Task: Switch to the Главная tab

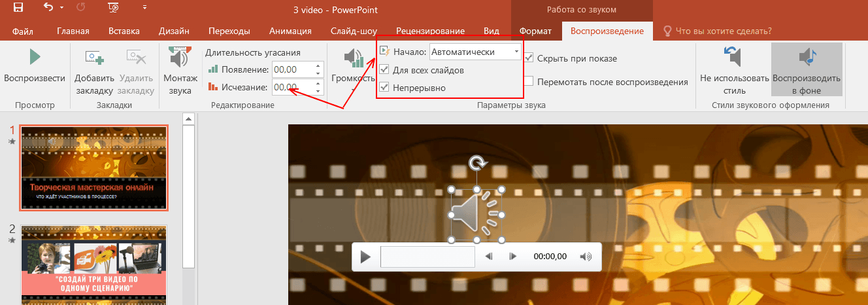Action: click(73, 31)
